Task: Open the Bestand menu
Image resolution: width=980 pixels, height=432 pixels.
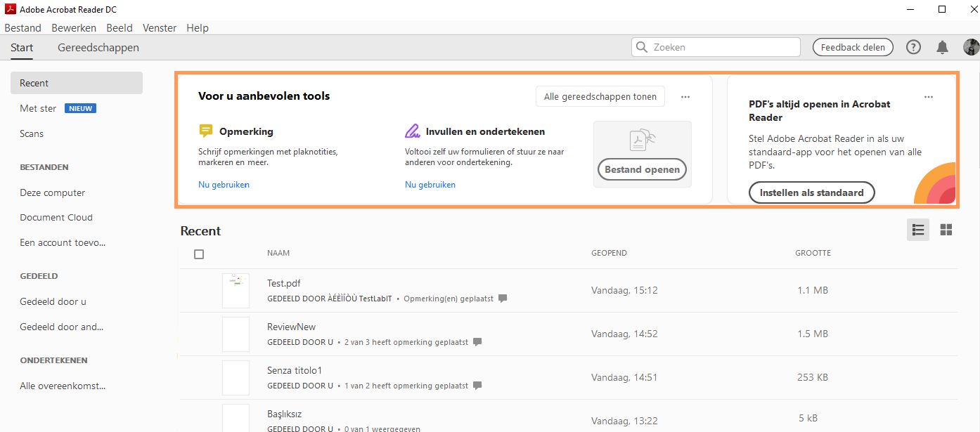Action: coord(22,28)
